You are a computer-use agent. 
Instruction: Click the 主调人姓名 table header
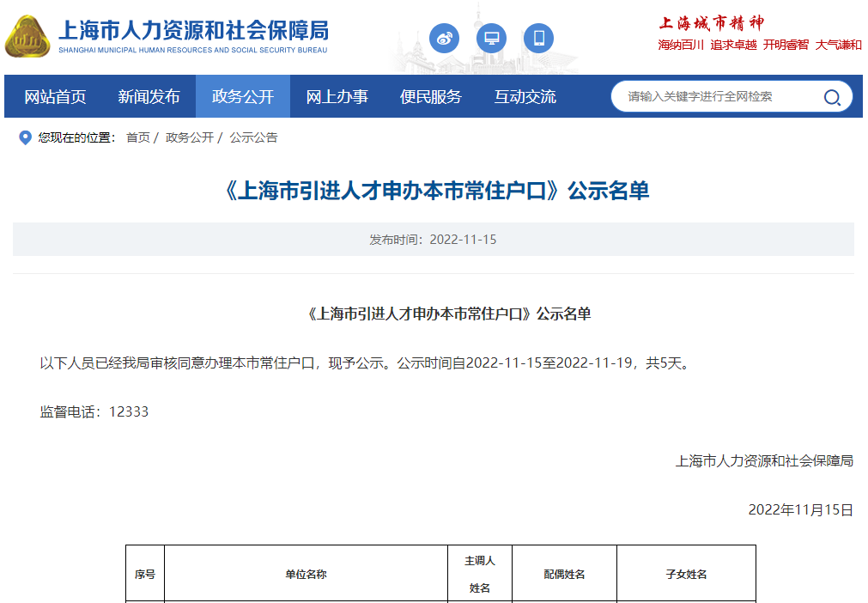tap(480, 574)
